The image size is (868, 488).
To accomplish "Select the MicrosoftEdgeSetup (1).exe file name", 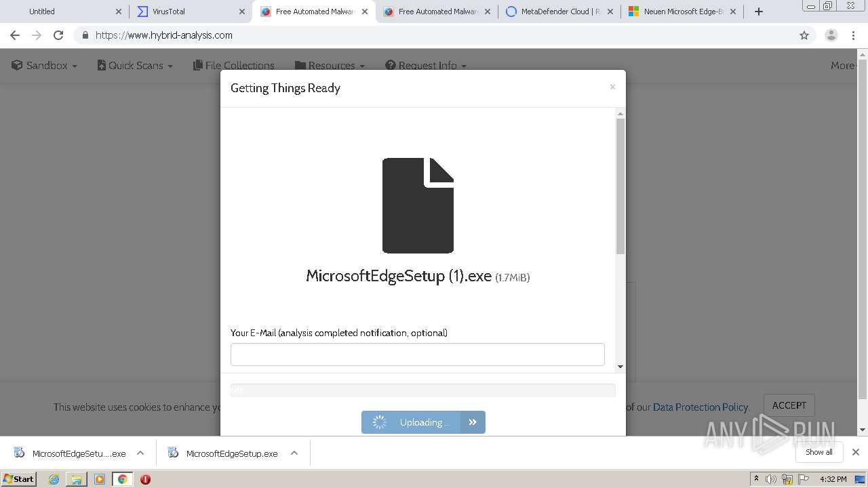I will click(399, 276).
